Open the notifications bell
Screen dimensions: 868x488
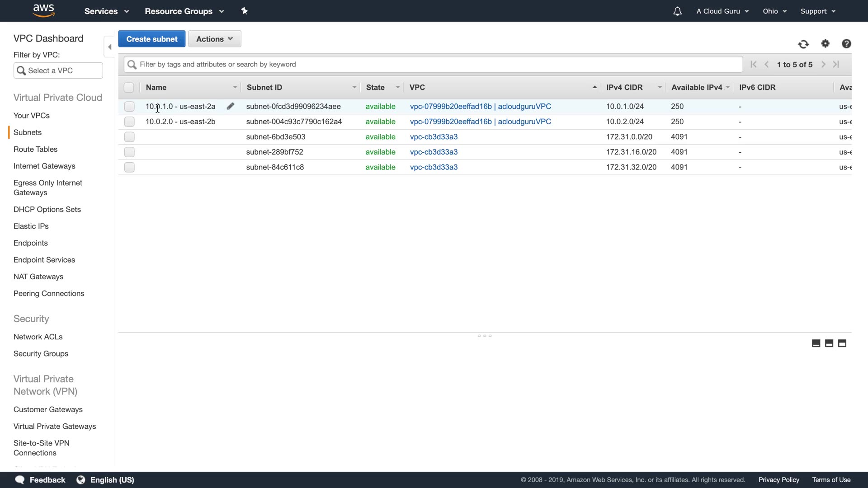(x=677, y=11)
